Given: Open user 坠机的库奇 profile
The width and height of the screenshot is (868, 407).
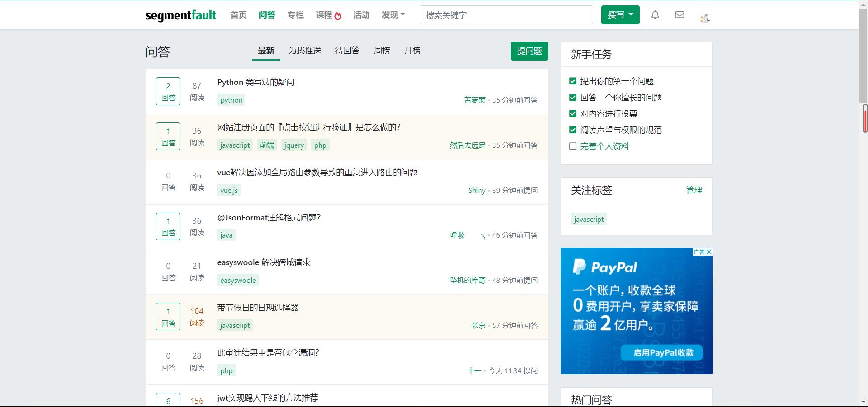Looking at the screenshot, I should tap(467, 281).
